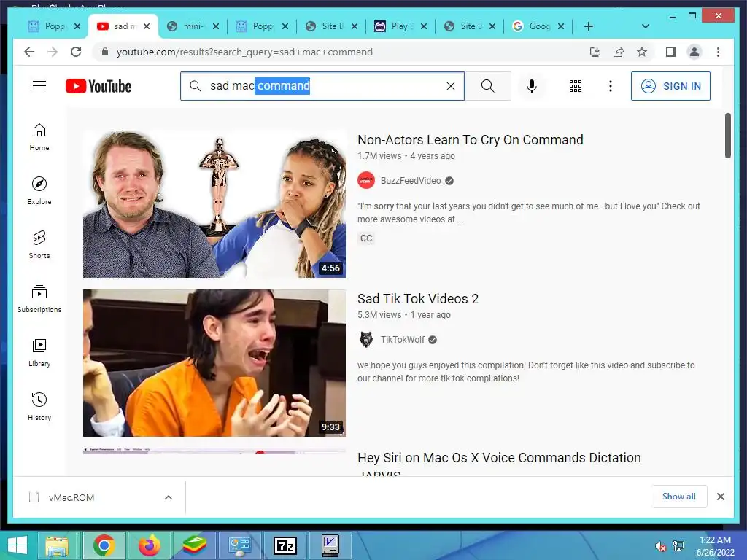The width and height of the screenshot is (747, 560).
Task: Open Mini vMac taskbar icon
Action: point(330,545)
